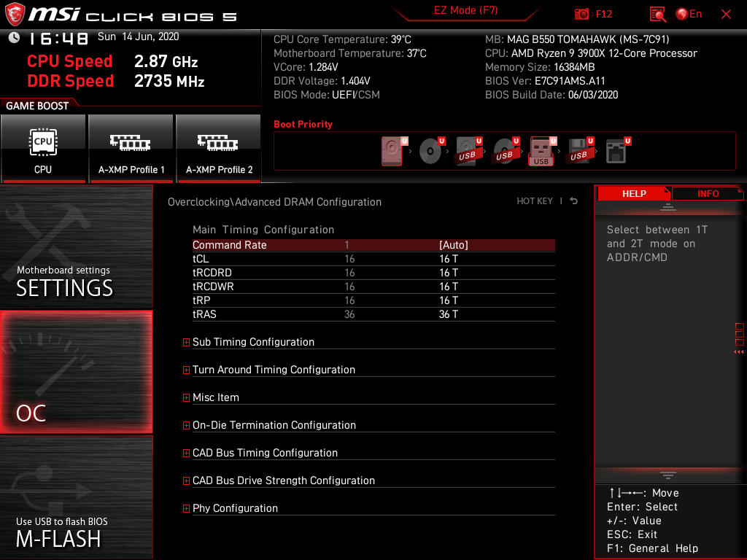Click the clock icon beside the time
This screenshot has height=560, width=747.
[14, 37]
